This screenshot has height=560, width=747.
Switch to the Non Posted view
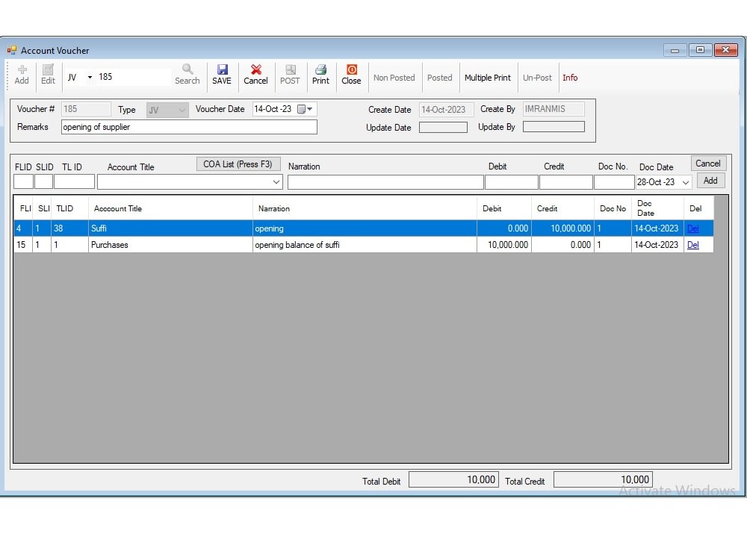pyautogui.click(x=394, y=77)
